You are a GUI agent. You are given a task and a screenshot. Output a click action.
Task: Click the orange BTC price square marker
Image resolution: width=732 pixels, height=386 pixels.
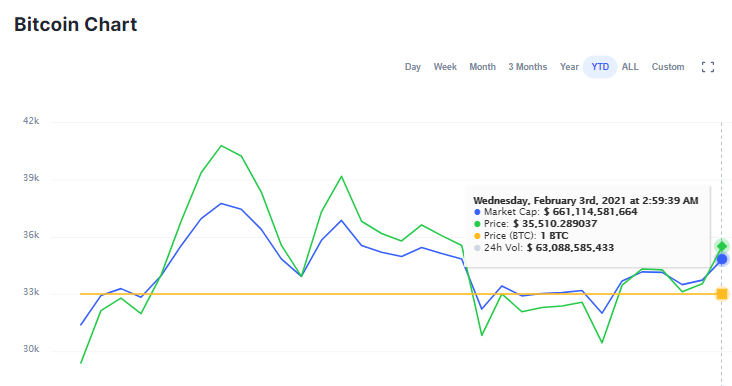pyautogui.click(x=722, y=294)
